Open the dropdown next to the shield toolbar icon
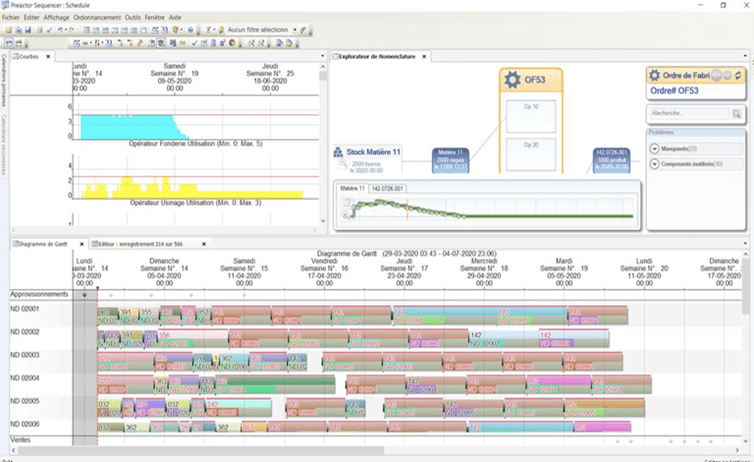 (181, 30)
